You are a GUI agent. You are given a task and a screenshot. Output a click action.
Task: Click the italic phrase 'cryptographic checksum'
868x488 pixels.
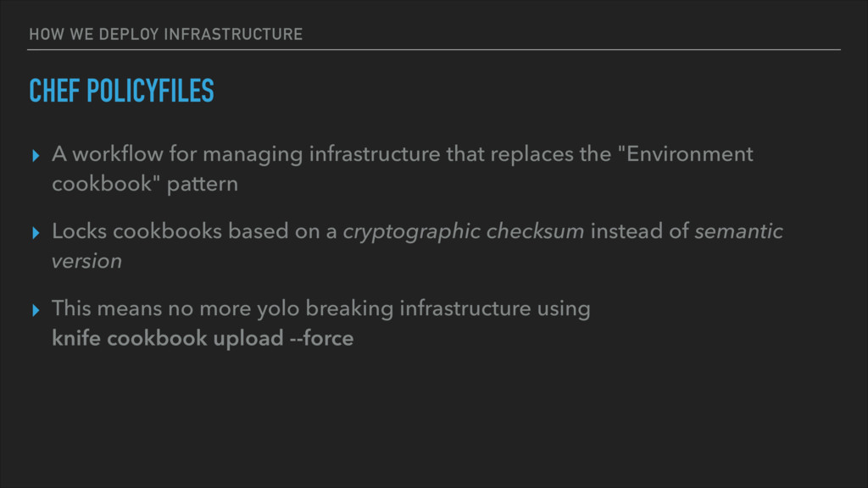tap(464, 231)
